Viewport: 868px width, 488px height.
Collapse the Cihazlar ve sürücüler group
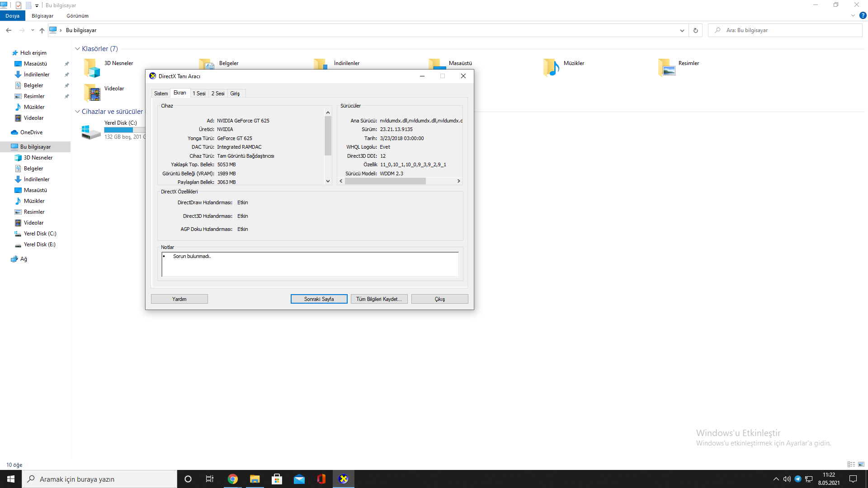[x=77, y=112]
